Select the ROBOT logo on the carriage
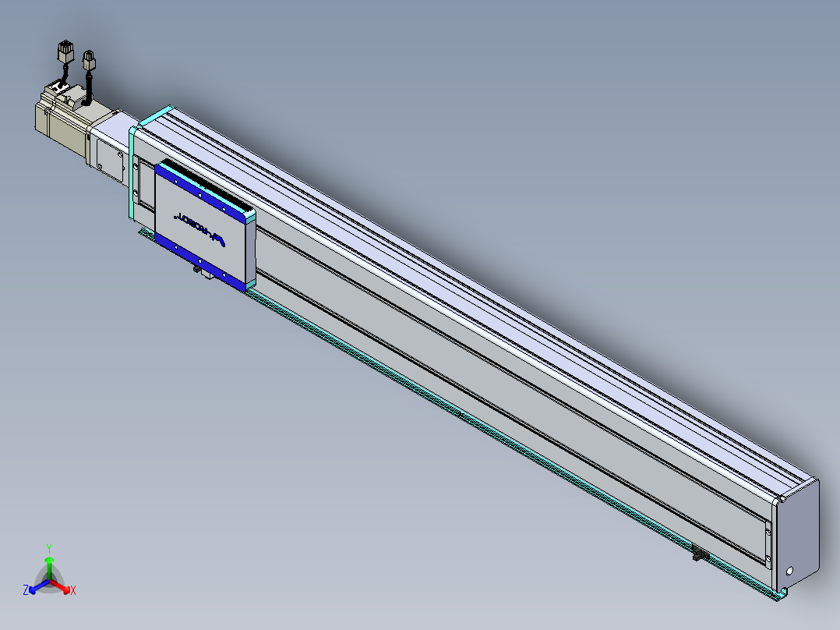840x630 pixels. coord(199,231)
